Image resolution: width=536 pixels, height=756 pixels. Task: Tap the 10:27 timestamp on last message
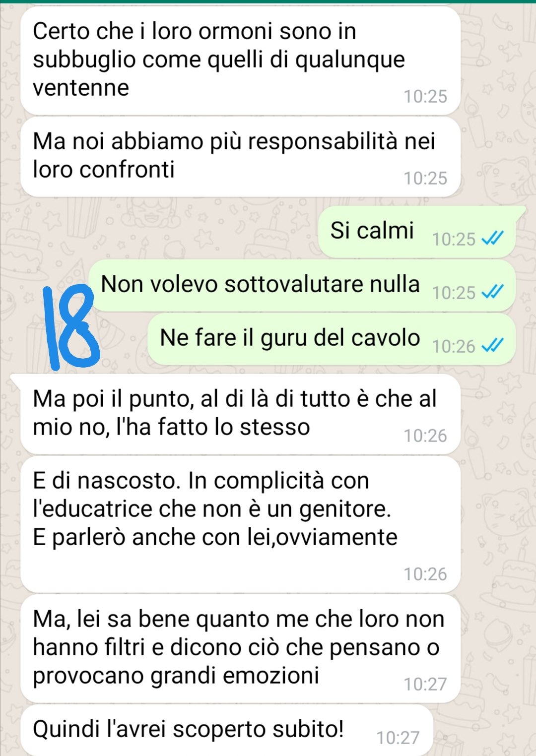tap(398, 738)
